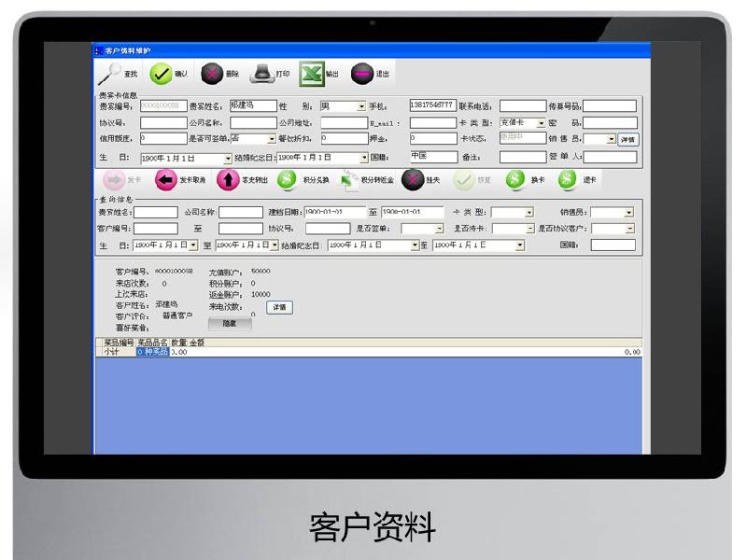747x560 pixels.
Task: Click the 退出 exit icon
Action: pos(362,74)
